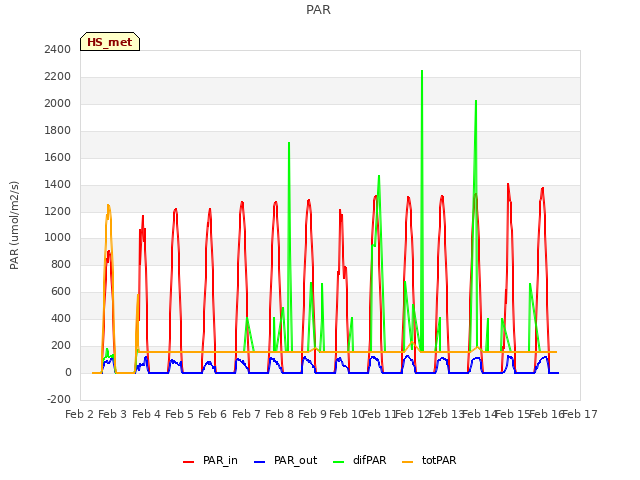640x480 pixels.
Task: Click the Feb 14 x-axis label
Action: point(480,414)
